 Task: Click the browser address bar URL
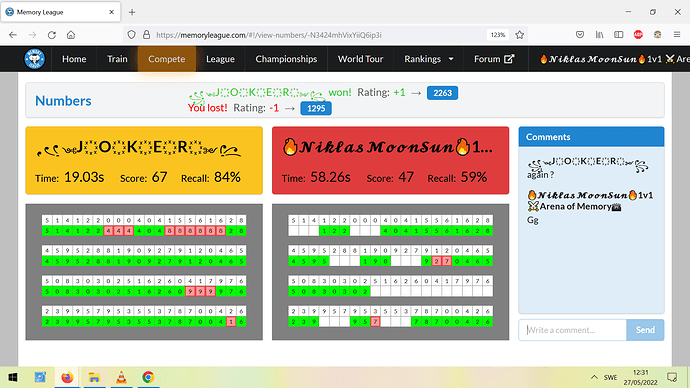[269, 35]
